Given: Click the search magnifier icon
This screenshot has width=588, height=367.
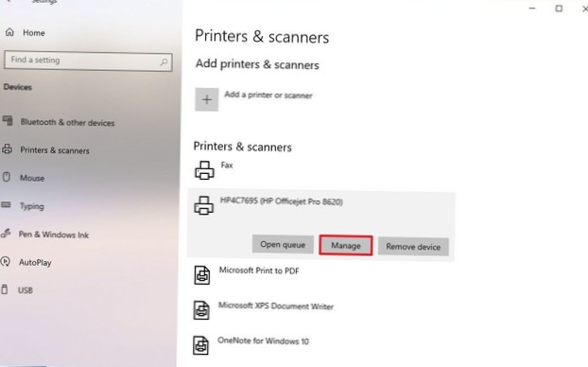Looking at the screenshot, I should tap(164, 61).
